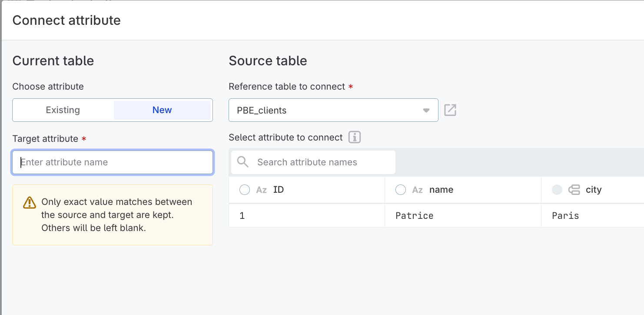Click the text-type Az icon beside name
The height and width of the screenshot is (315, 644).
pyautogui.click(x=417, y=189)
